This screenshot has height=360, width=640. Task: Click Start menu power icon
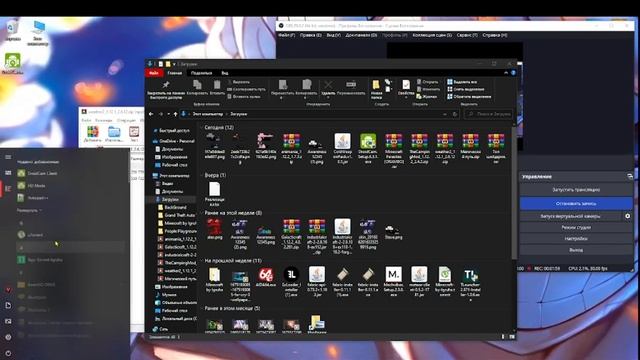[8, 353]
